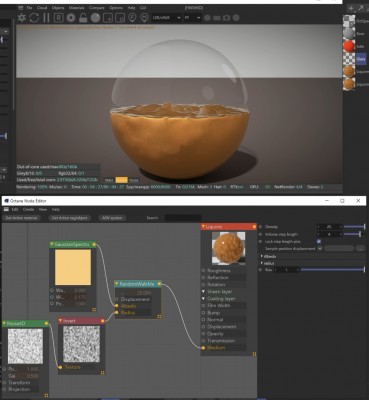Pause the render in Live Viewer
The width and height of the screenshot is (369, 400).
46,18
